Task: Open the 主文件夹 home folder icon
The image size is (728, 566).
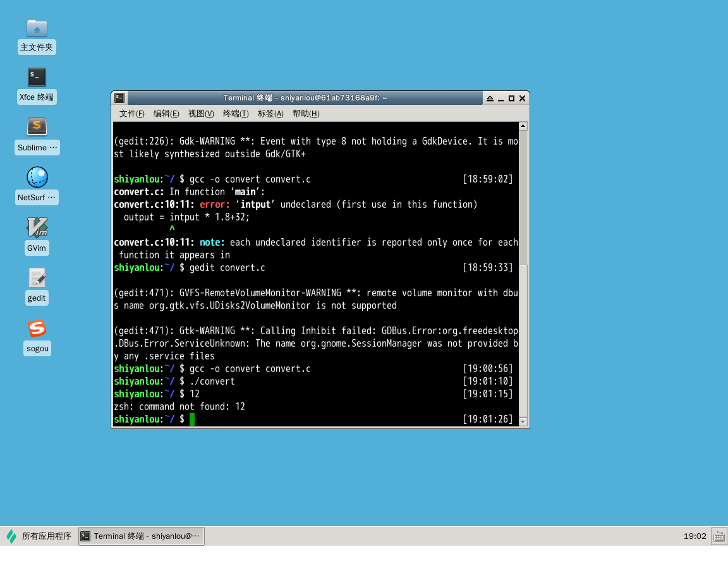Action: coord(37,28)
